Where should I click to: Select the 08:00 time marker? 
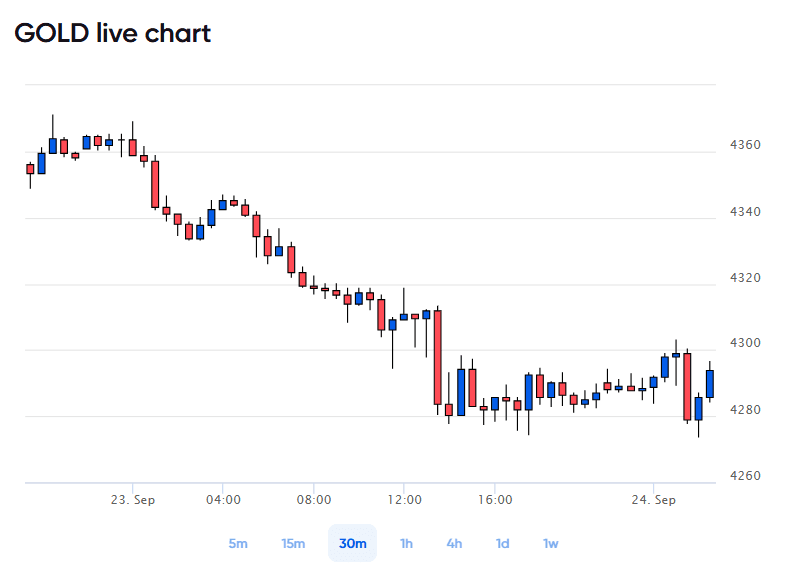[x=314, y=500]
